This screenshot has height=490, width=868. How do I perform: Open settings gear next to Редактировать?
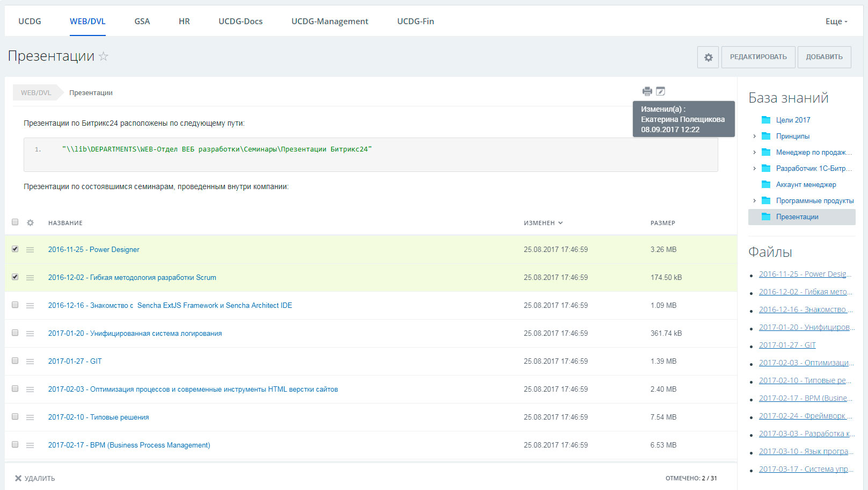point(708,57)
